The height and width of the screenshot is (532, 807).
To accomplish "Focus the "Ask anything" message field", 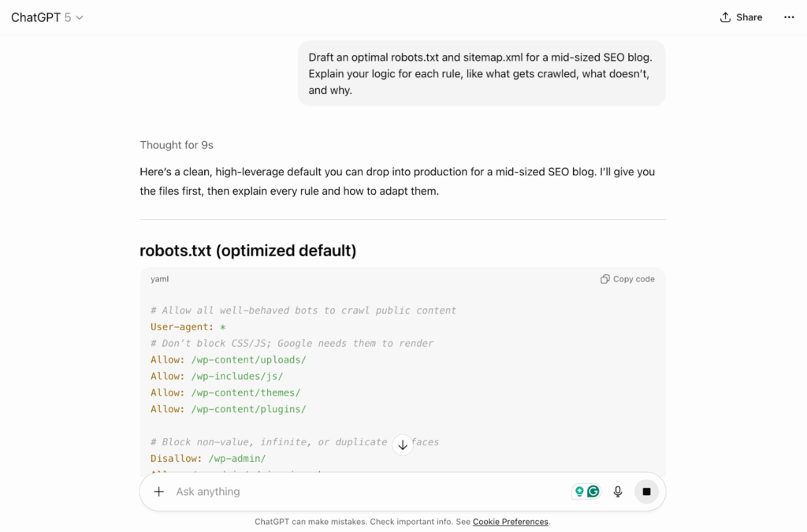I will [x=363, y=492].
